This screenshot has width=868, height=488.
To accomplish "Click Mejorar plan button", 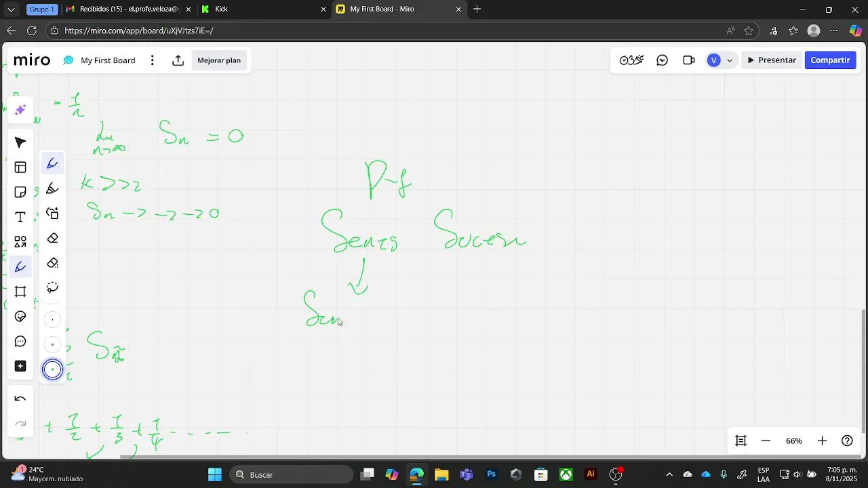I will pos(219,60).
